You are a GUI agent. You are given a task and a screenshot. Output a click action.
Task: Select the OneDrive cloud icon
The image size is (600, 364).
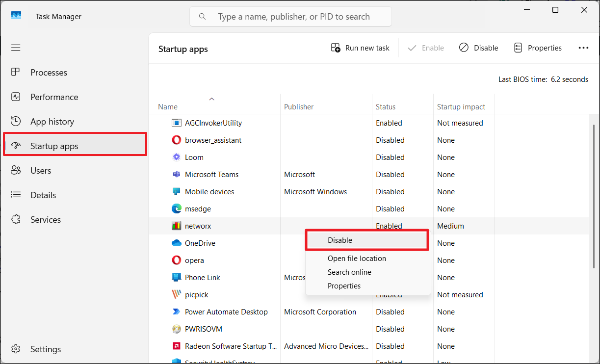pyautogui.click(x=177, y=243)
